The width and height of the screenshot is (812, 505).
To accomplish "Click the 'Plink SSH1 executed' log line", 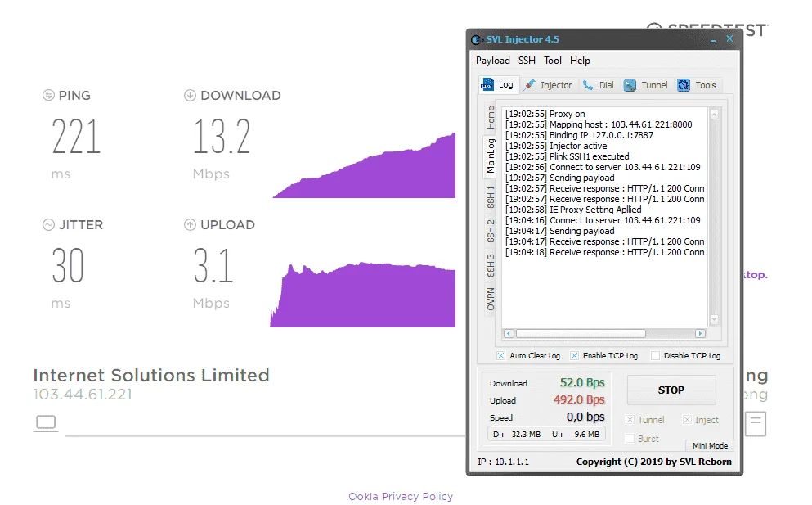I will point(567,156).
